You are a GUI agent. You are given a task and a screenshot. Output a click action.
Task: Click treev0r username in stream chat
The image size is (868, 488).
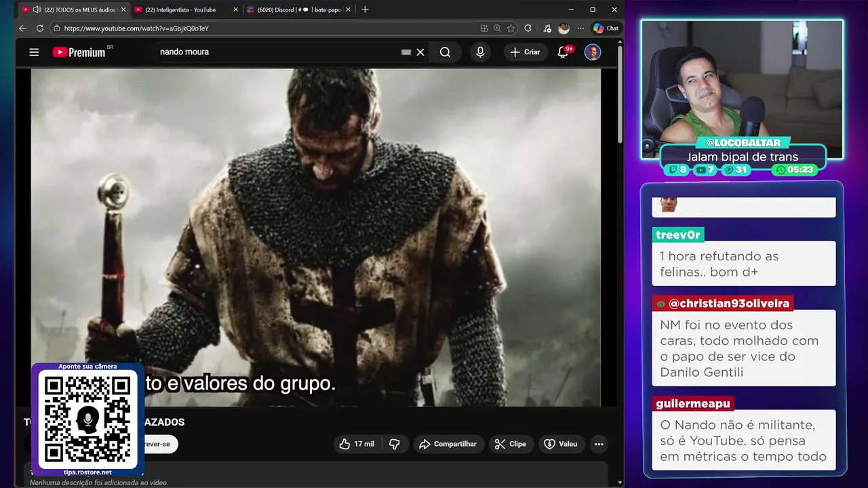[678, 235]
